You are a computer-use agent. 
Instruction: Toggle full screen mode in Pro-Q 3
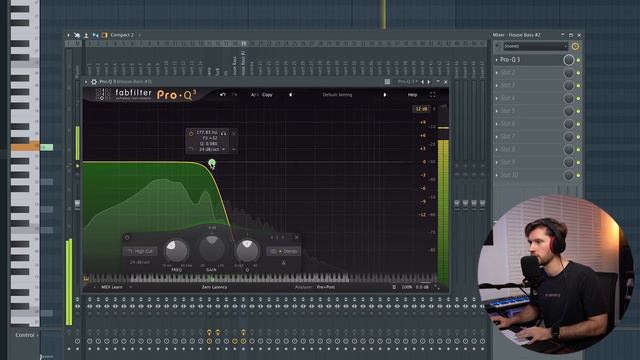click(x=432, y=95)
